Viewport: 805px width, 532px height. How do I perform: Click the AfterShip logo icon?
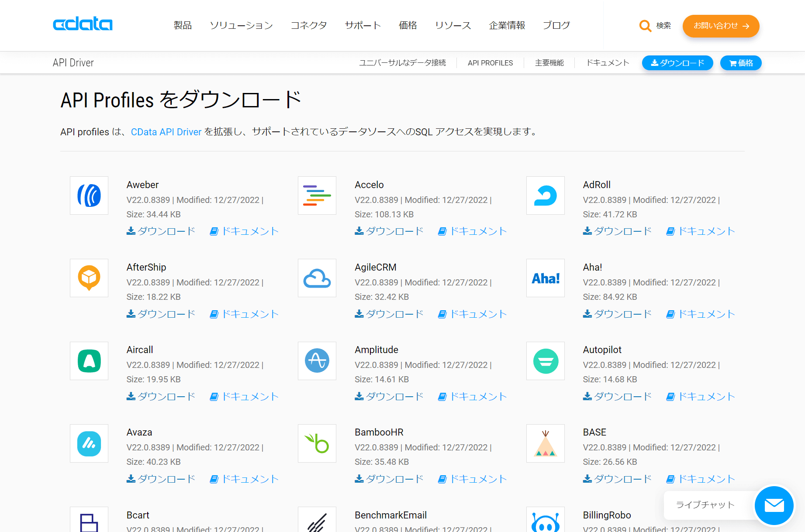click(89, 278)
